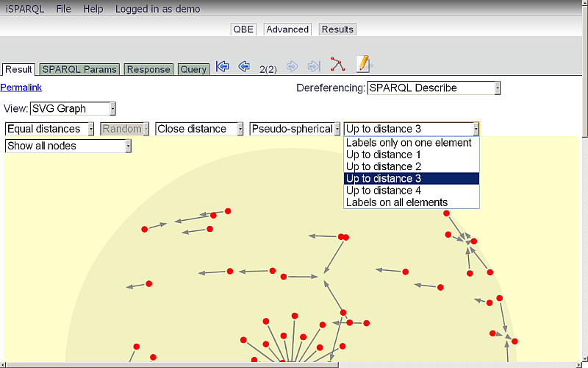Click the Logged in as demo text
This screenshot has height=368, width=588.
click(157, 9)
